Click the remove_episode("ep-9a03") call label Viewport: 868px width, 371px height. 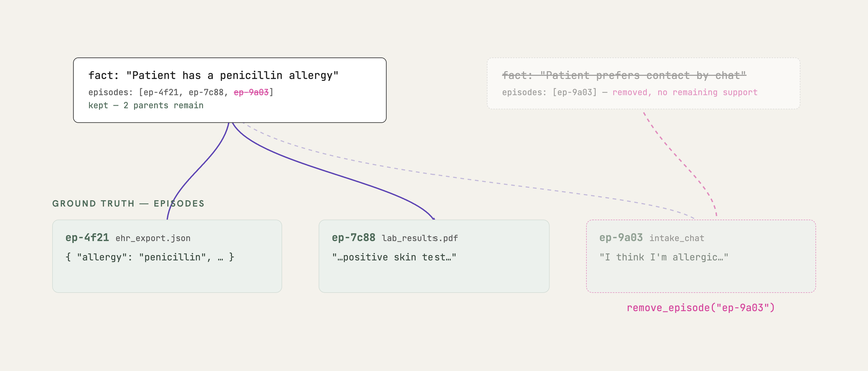point(701,308)
